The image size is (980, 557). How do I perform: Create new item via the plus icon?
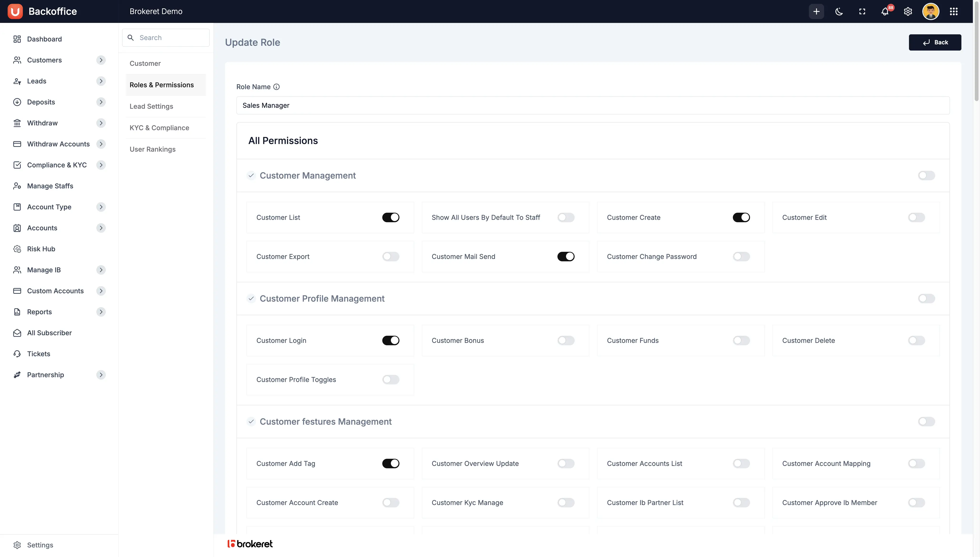816,11
